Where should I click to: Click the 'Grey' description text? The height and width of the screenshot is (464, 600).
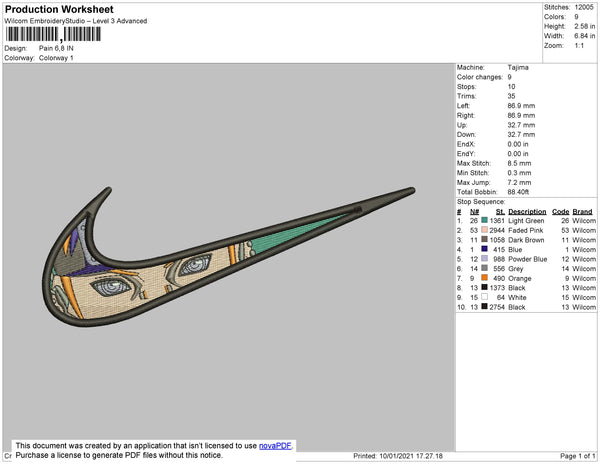click(x=515, y=269)
